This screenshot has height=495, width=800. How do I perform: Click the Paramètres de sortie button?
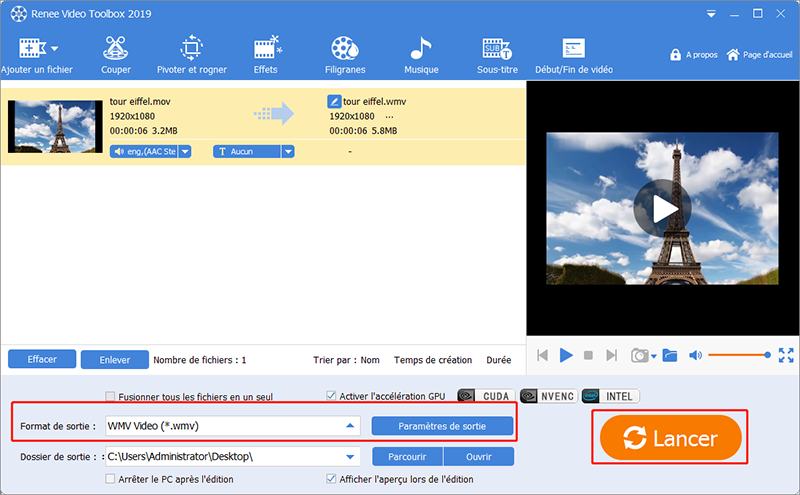point(442,426)
